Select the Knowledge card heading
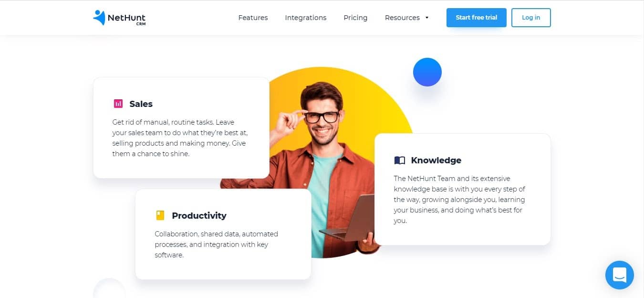 (436, 160)
